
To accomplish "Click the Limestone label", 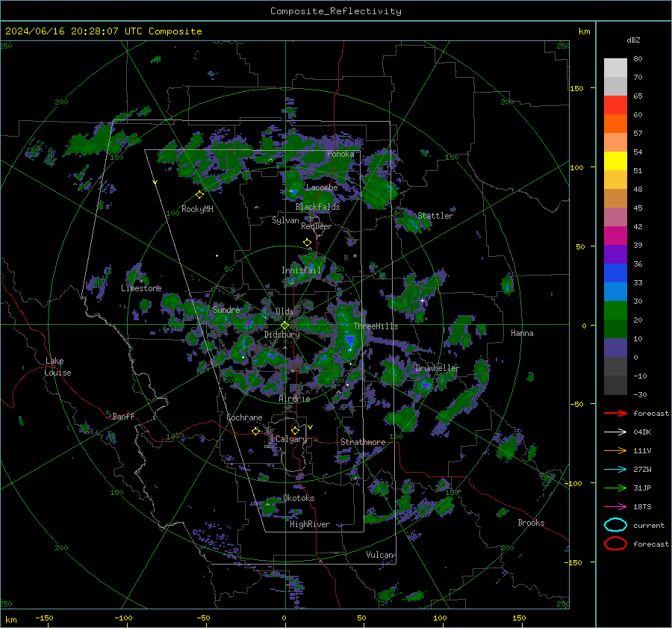I will 141,288.
